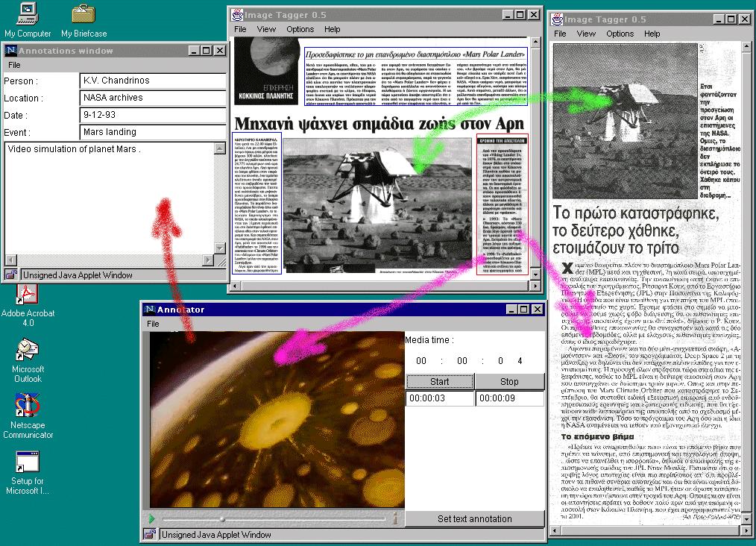Click right Image Tagger scroll up arrow
Image resolution: width=756 pixels, height=546 pixels.
click(x=746, y=47)
